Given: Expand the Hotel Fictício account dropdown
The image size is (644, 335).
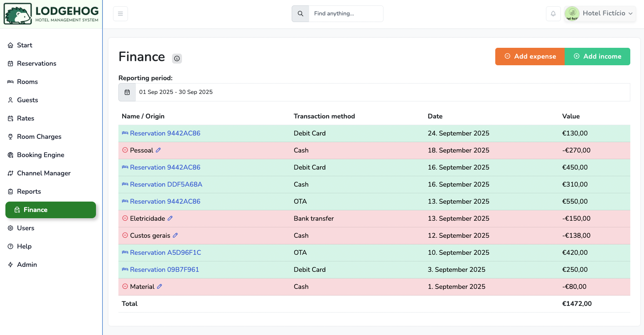Looking at the screenshot, I should pyautogui.click(x=600, y=13).
